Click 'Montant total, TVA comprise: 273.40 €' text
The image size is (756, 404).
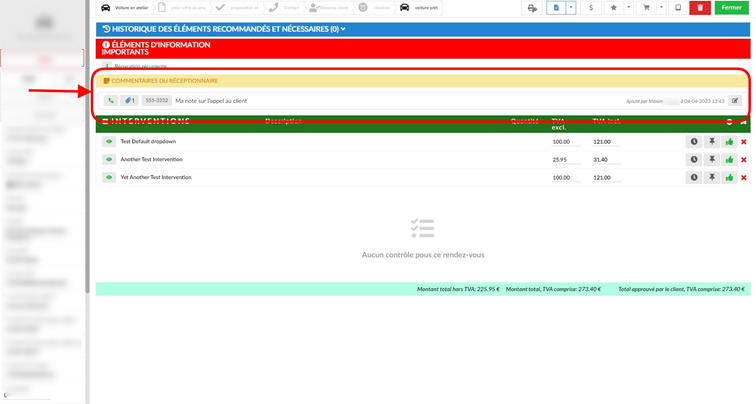pos(554,289)
